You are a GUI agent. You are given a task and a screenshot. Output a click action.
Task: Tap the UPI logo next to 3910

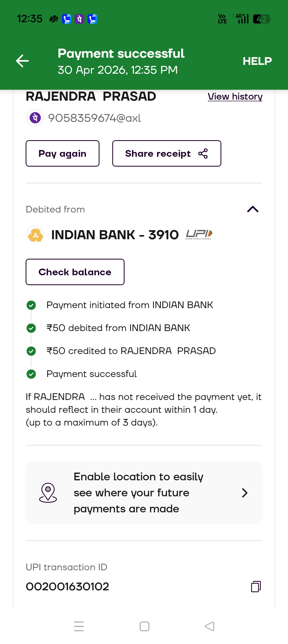199,235
